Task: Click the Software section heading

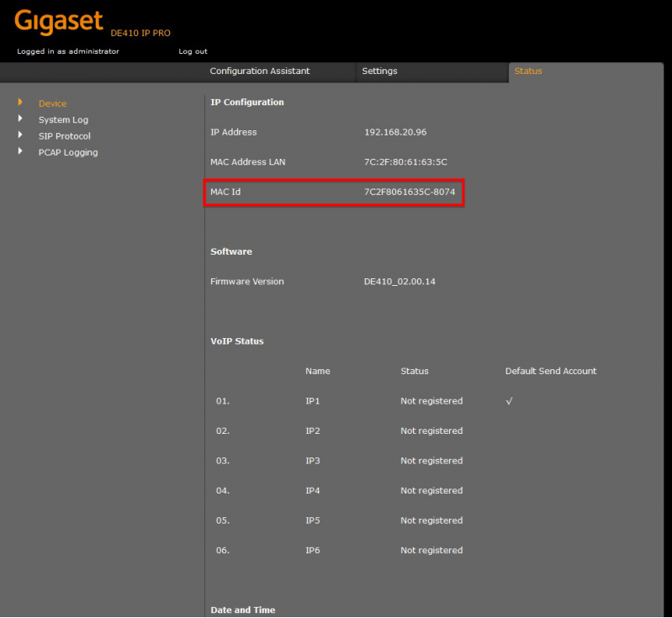Action: pos(231,251)
